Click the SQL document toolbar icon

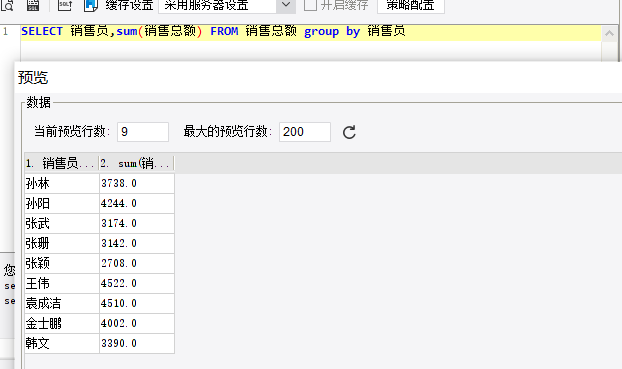[x=33, y=5]
